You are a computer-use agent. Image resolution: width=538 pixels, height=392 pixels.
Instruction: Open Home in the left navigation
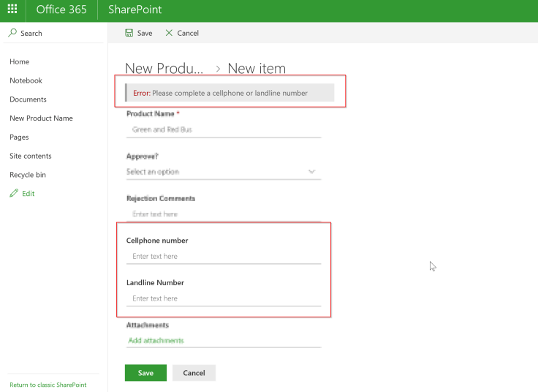pyautogui.click(x=20, y=62)
